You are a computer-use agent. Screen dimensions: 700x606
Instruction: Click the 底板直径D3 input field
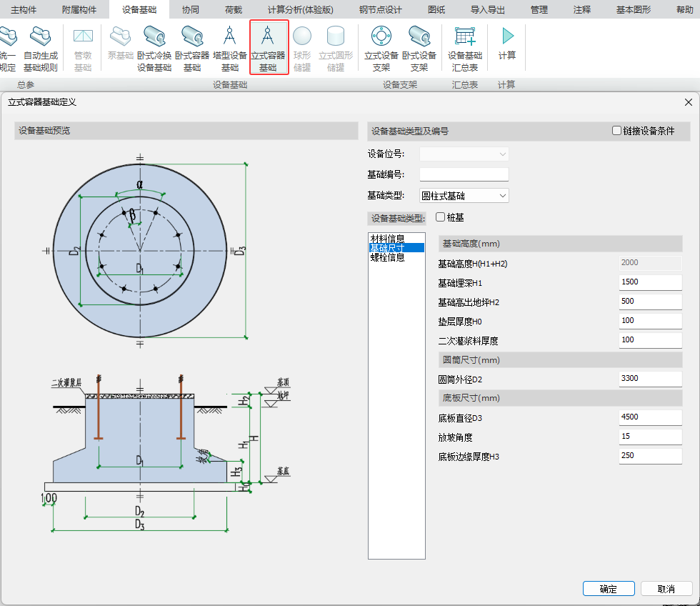[x=650, y=417]
